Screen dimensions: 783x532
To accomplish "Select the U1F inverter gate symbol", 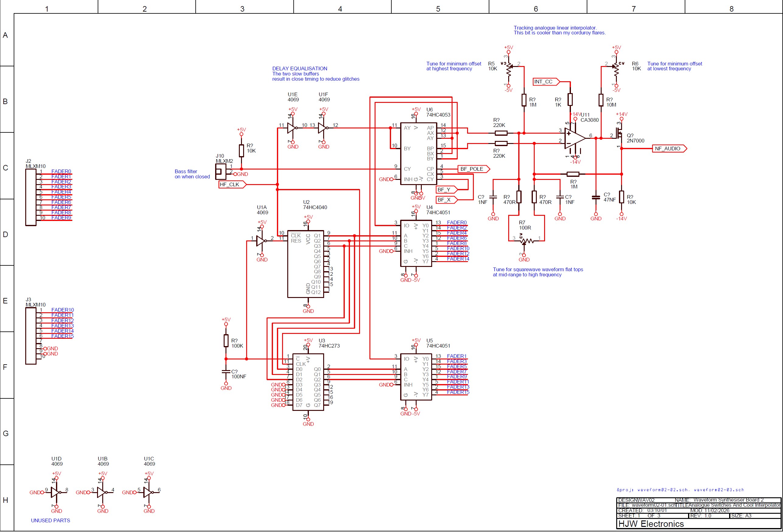I will [x=322, y=128].
